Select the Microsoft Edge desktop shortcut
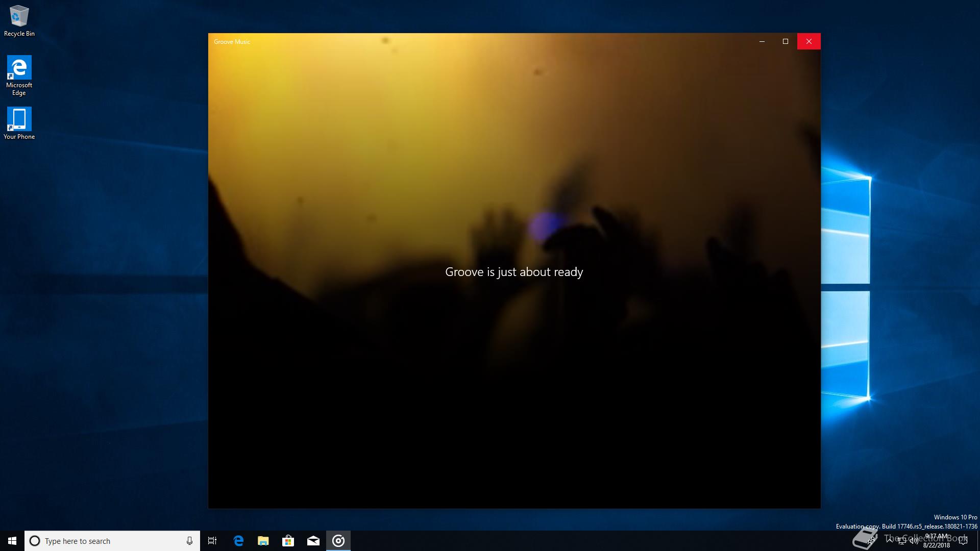This screenshot has width=980, height=551. tap(19, 76)
